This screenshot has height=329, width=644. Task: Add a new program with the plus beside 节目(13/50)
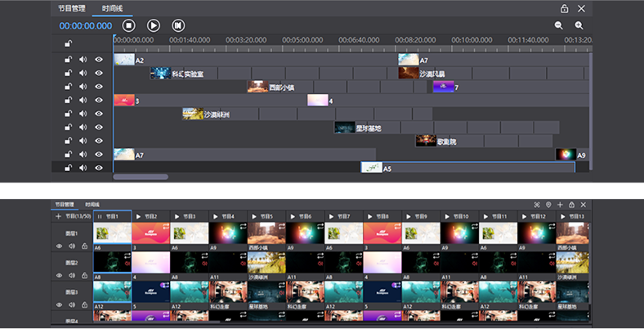click(58, 216)
